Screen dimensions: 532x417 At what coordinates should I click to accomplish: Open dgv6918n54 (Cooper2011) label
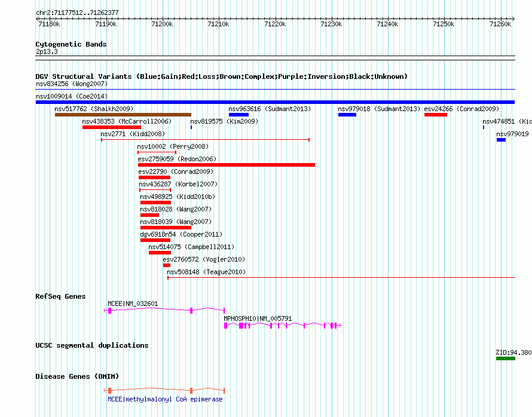[x=181, y=234]
